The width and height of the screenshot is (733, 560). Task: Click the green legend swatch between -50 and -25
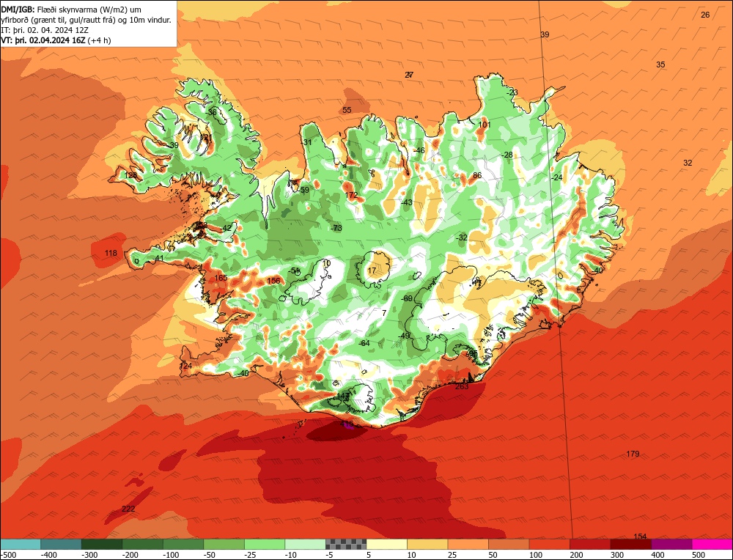[224, 544]
